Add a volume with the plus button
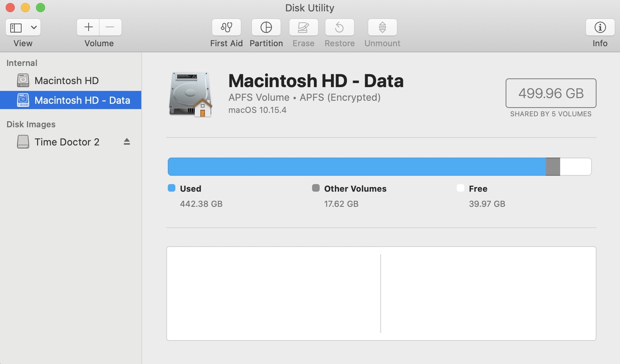This screenshot has height=364, width=620. click(x=88, y=27)
